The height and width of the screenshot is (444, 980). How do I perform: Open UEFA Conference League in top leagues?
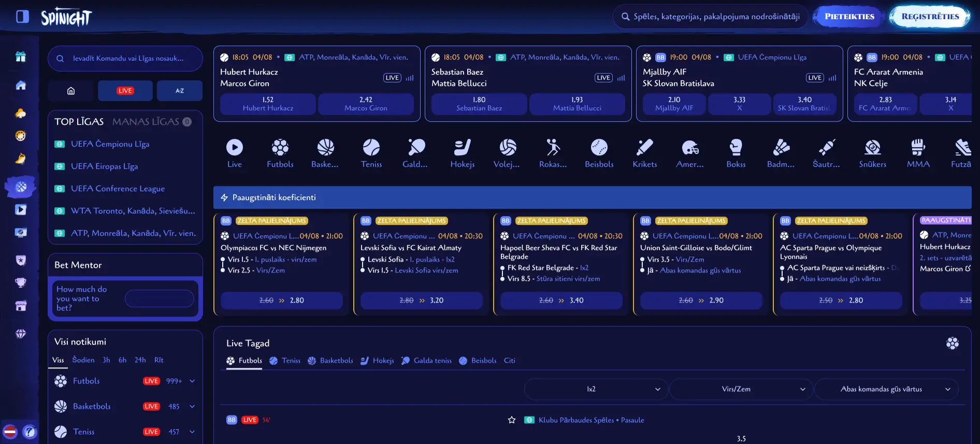coord(118,189)
